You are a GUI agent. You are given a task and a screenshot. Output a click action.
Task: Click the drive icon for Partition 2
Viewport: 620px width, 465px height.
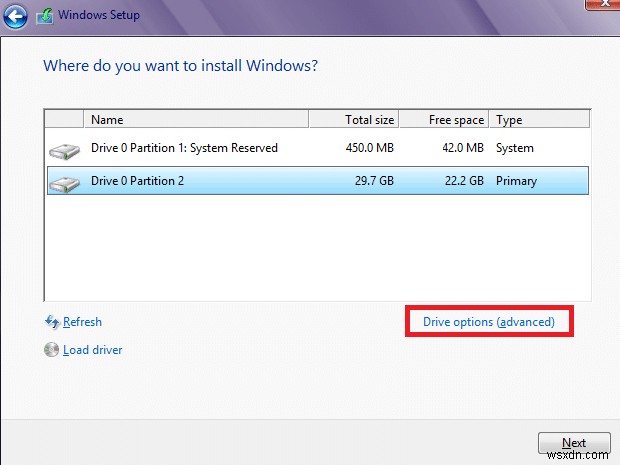click(64, 183)
